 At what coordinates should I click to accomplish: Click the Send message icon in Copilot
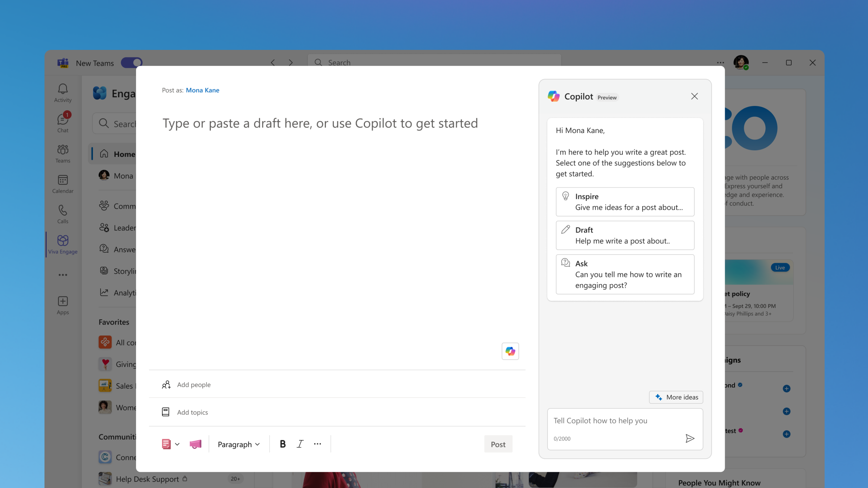click(690, 438)
